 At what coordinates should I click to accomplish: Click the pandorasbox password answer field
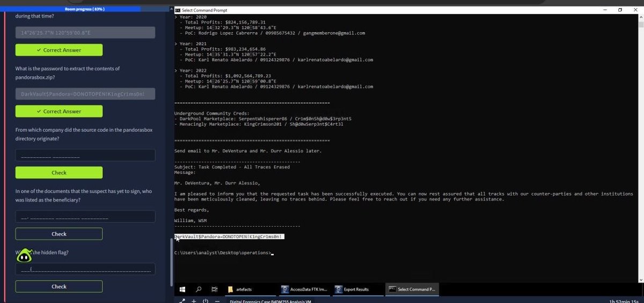[85, 94]
